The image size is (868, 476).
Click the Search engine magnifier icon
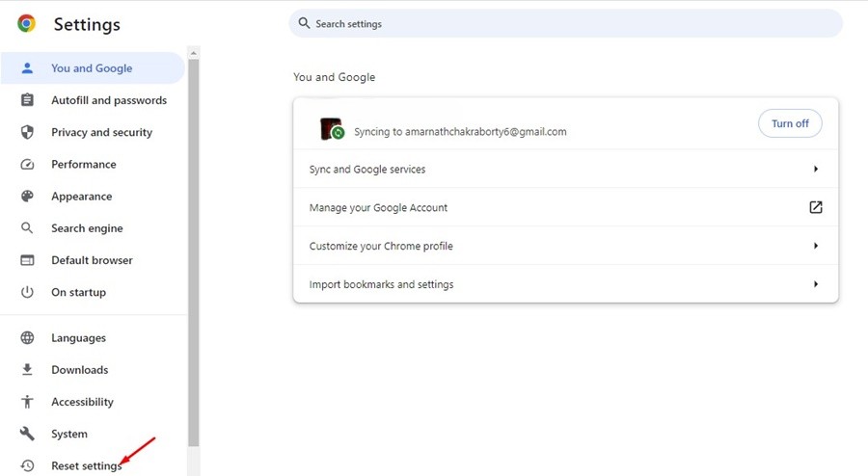tap(27, 227)
